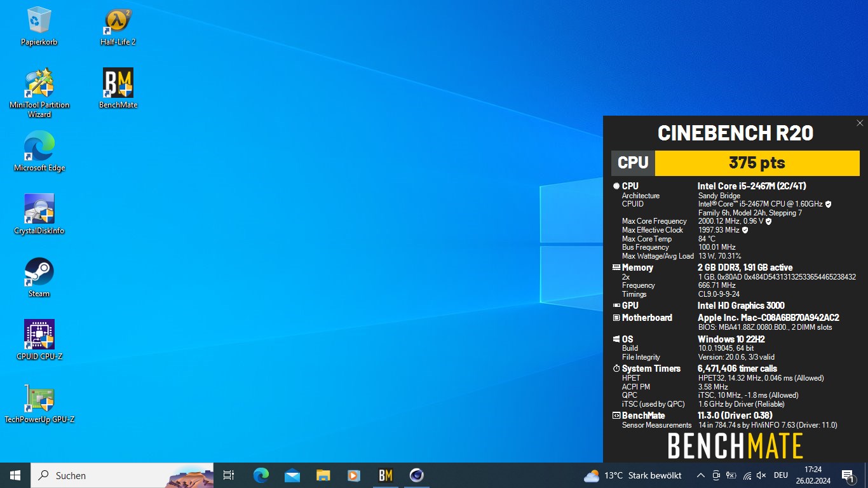Open the Wi-Fi network tray icon

point(747,475)
